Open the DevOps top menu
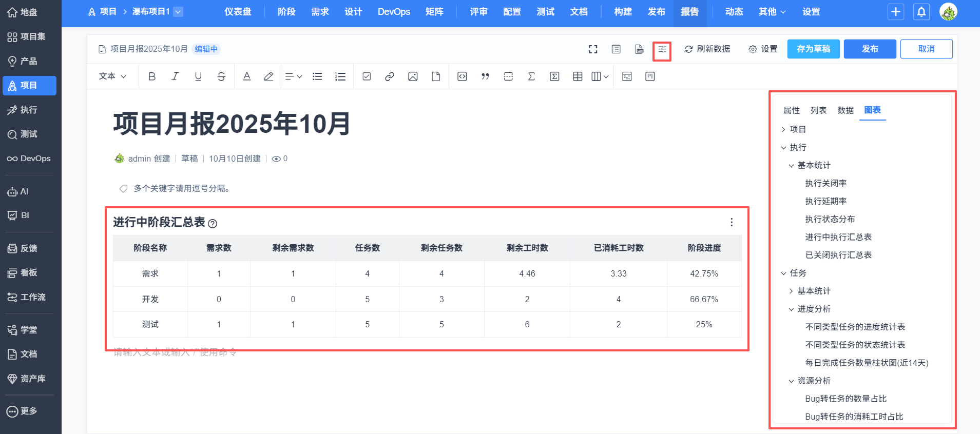This screenshot has height=434, width=980. 394,12
